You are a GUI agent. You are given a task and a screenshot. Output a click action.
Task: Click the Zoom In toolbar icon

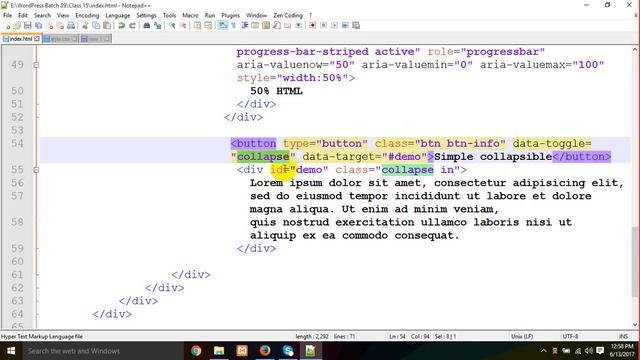pos(172,25)
